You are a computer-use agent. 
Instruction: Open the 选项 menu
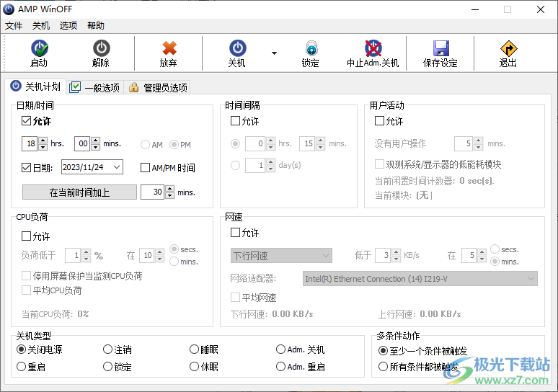tap(68, 26)
